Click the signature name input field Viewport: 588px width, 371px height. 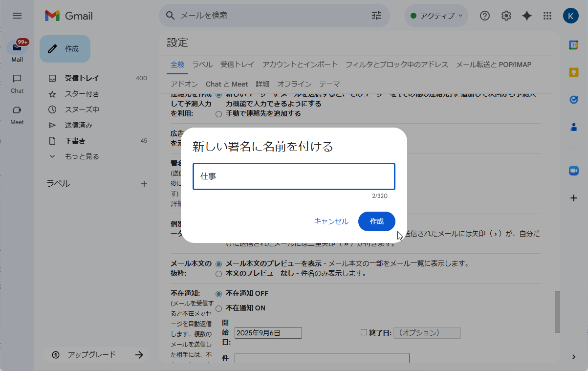293,176
